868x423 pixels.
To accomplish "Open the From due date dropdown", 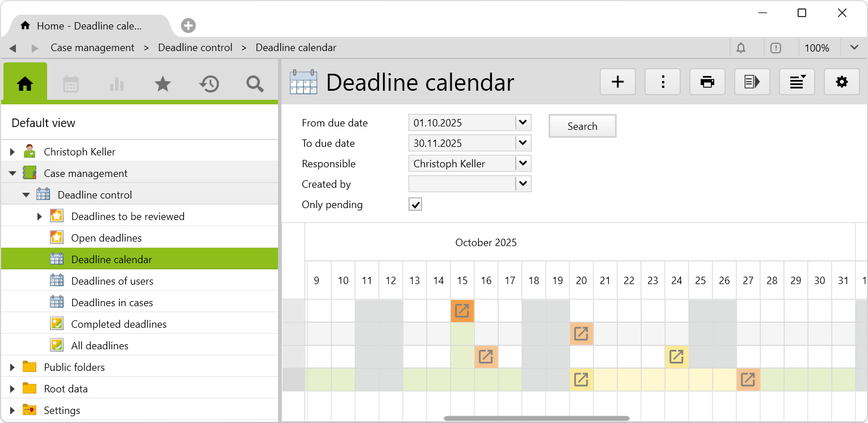I will click(x=523, y=122).
